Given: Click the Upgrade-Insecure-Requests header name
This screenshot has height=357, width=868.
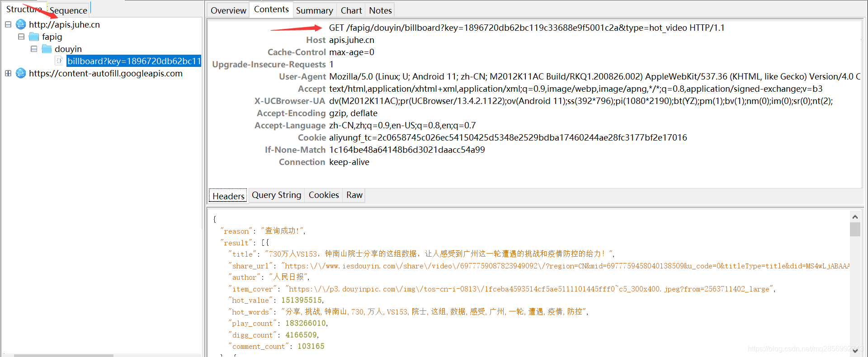Looking at the screenshot, I should 269,64.
